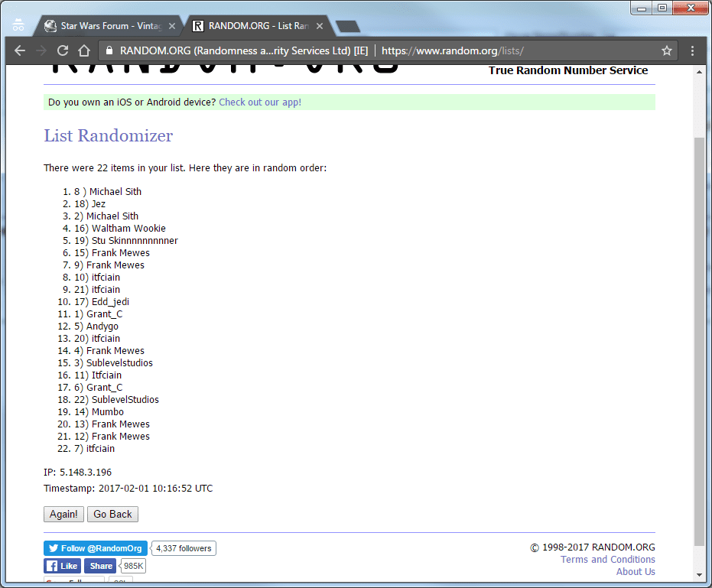The image size is (712, 588).
Task: Click the '19) Stu Skinnnnnnnnner' entry
Action: tap(125, 241)
